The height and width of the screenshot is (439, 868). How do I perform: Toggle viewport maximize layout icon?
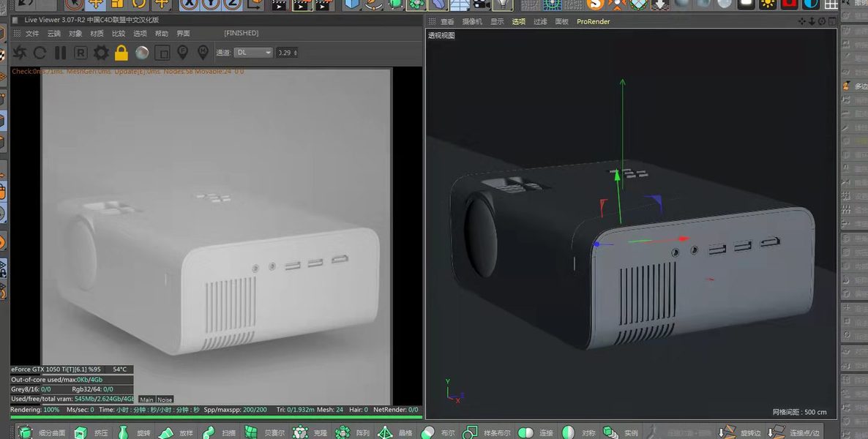(832, 22)
